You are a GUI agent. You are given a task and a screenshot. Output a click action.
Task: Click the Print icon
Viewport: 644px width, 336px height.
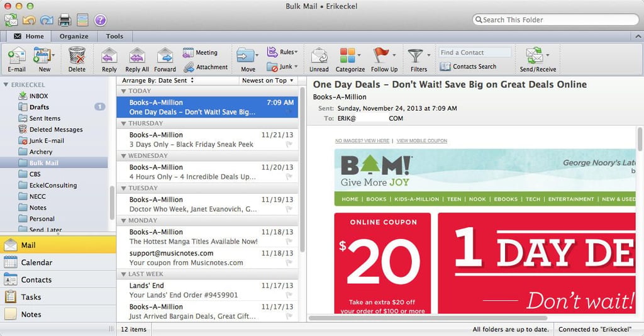(x=65, y=20)
